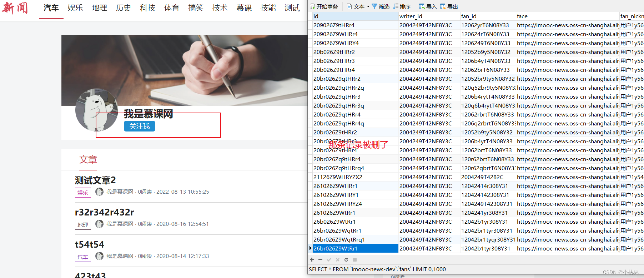
Task: Click the 关注我 follow button
Action: (x=140, y=126)
